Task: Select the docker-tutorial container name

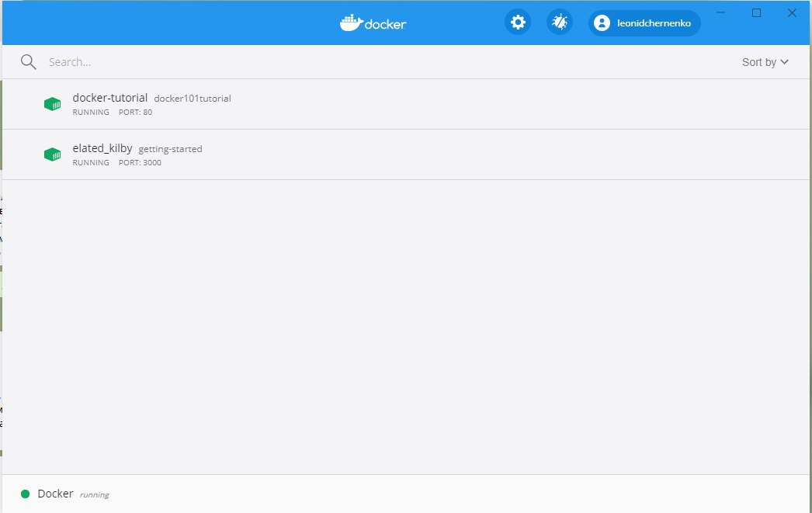Action: 109,97
